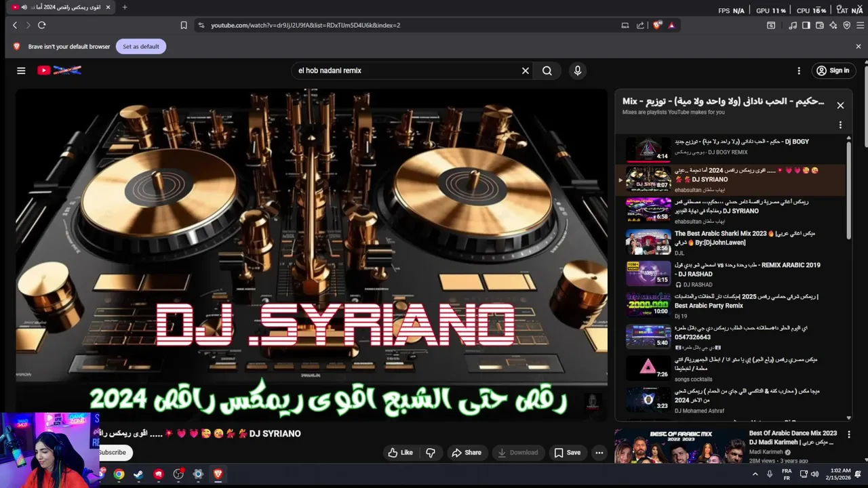Open the system volume control
Image resolution: width=868 pixels, height=488 pixels.
point(814,474)
